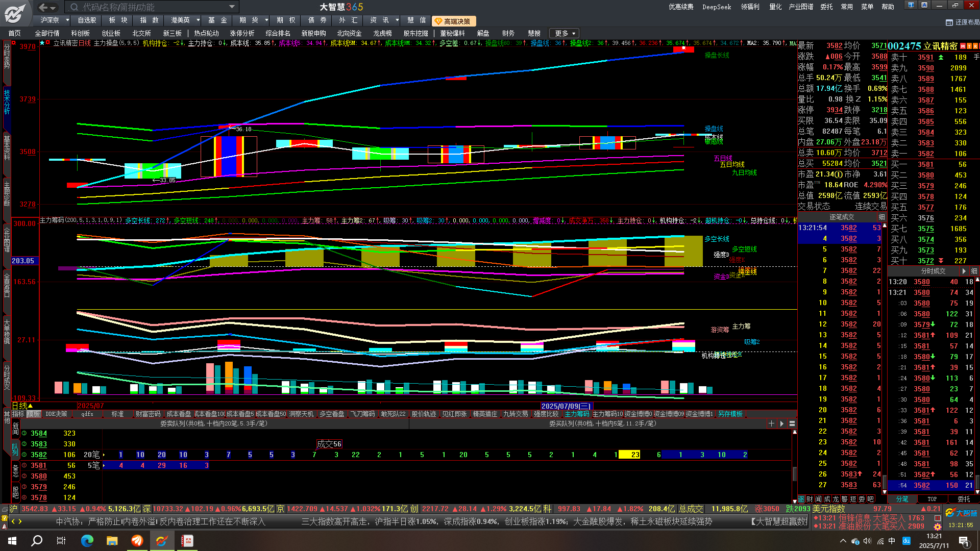Open the 帮助 menu
Viewport: 980px width, 551px height.
[x=888, y=7]
